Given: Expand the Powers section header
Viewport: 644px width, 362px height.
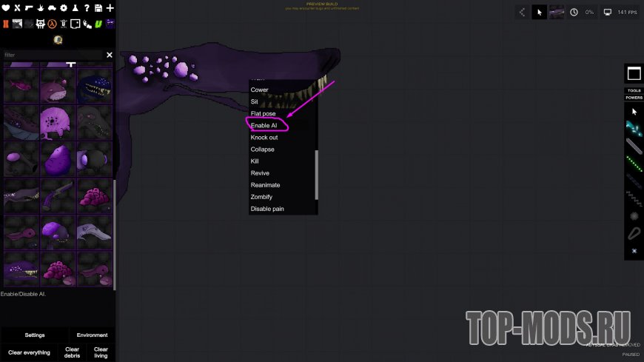Looking at the screenshot, I should click(x=634, y=98).
